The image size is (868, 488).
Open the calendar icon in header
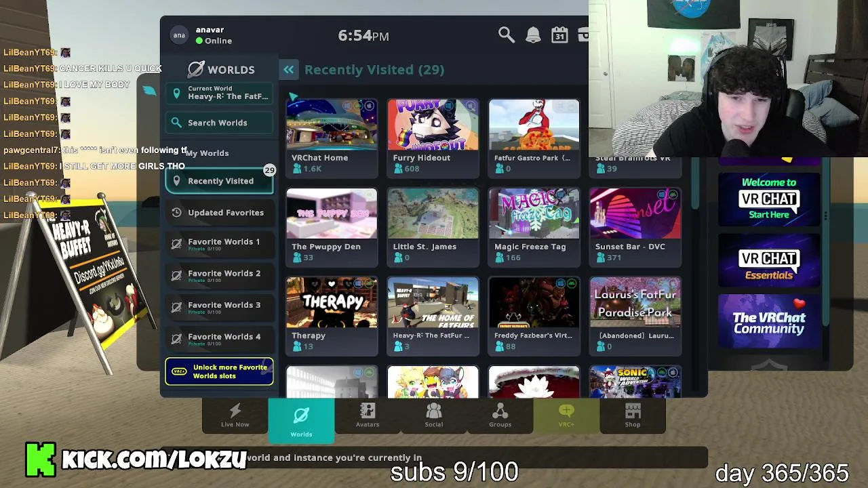[x=559, y=35]
